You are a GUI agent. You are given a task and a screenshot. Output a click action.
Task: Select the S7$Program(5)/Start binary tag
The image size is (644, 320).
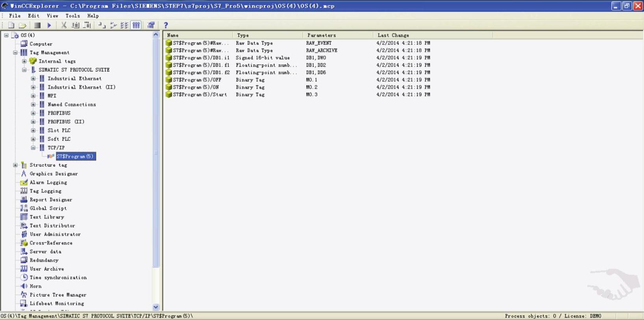pyautogui.click(x=200, y=95)
